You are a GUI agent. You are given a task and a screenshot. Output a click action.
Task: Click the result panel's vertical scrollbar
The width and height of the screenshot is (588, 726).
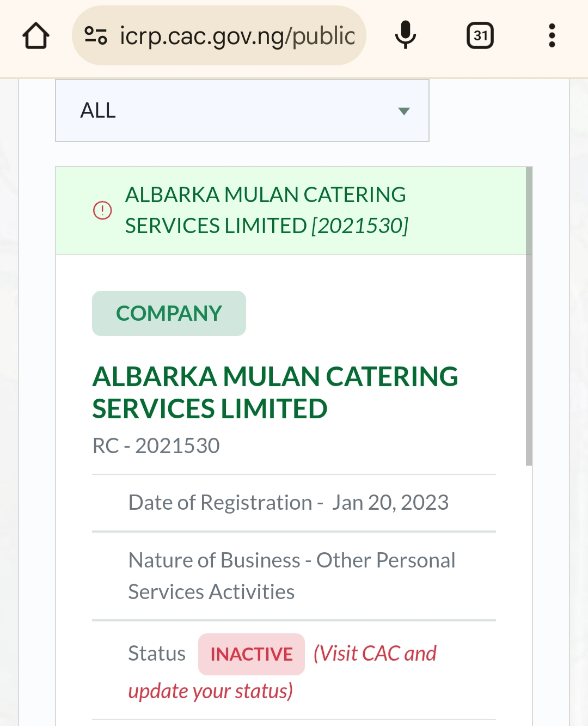pos(529,316)
